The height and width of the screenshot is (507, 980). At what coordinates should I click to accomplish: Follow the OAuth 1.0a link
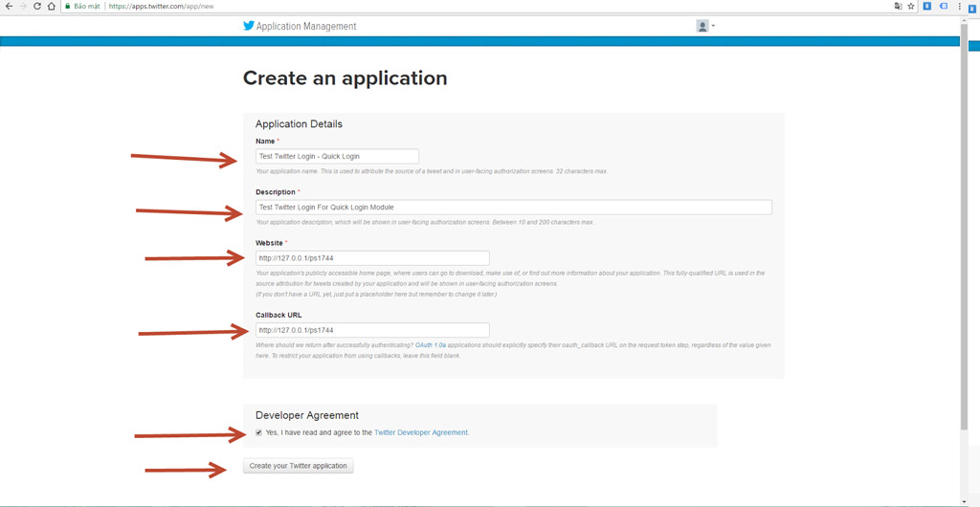point(431,345)
